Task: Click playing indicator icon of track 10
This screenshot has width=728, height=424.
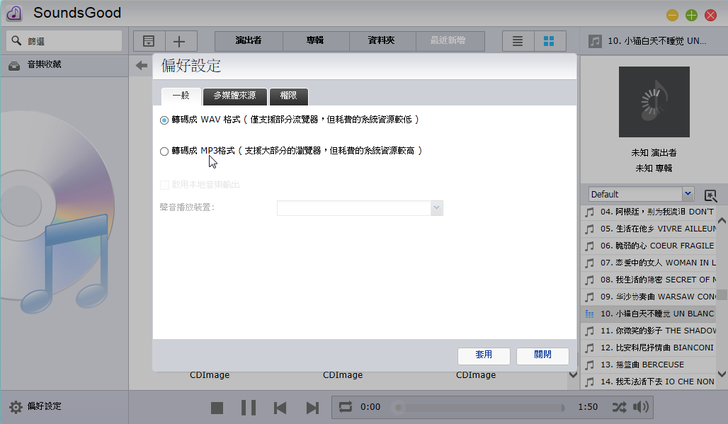Action: point(589,314)
